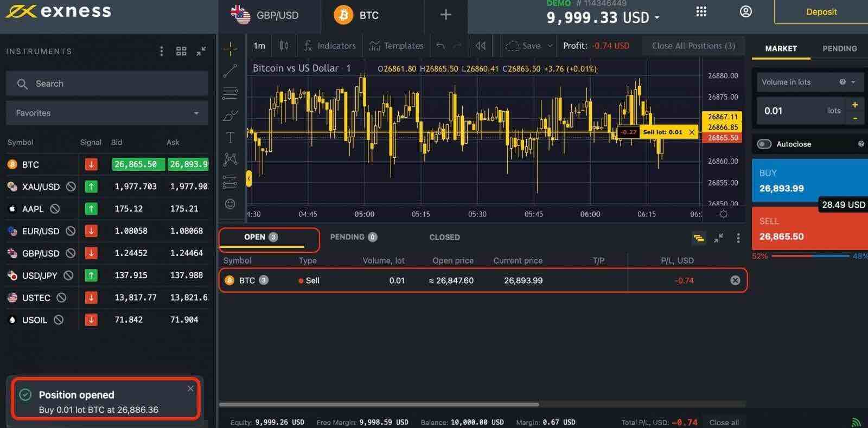The image size is (868, 428).
Task: Select the text annotation tool
Action: (230, 137)
